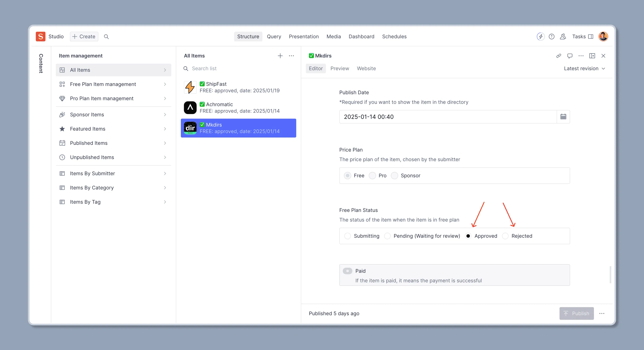The width and height of the screenshot is (644, 350).
Task: Open the presence users icon in top bar
Action: pos(563,36)
